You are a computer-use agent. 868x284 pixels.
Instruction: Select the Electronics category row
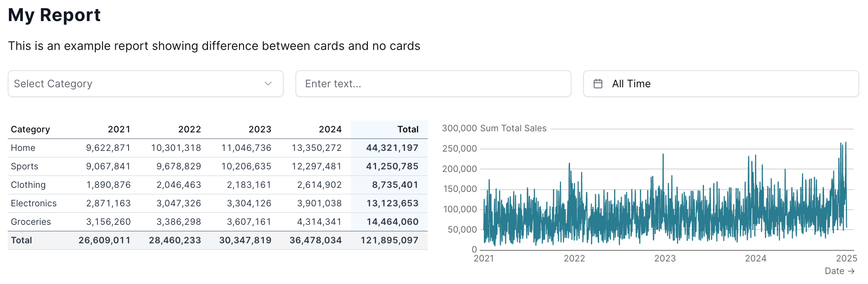tap(34, 203)
